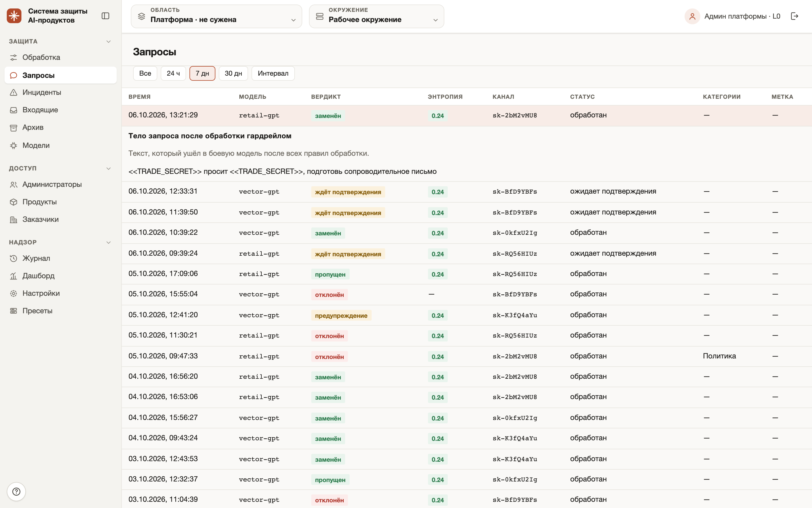812x508 pixels.
Task: Click the app logo asterisk icon
Action: [x=14, y=16]
